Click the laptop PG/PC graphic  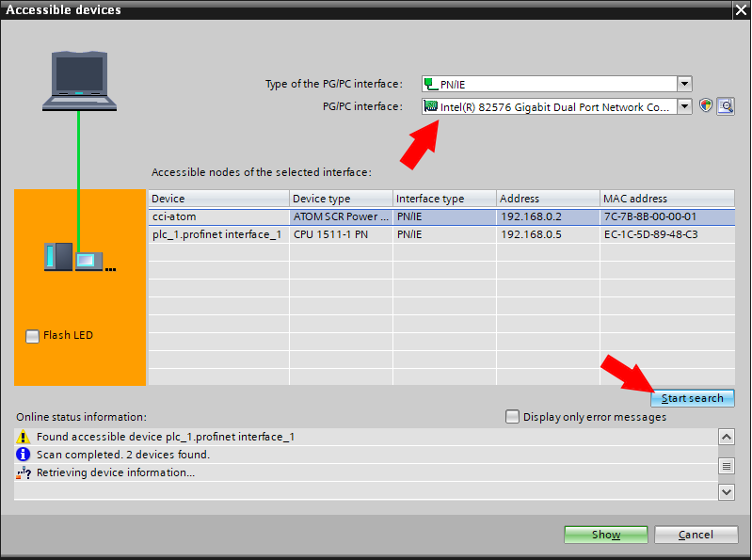(79, 81)
